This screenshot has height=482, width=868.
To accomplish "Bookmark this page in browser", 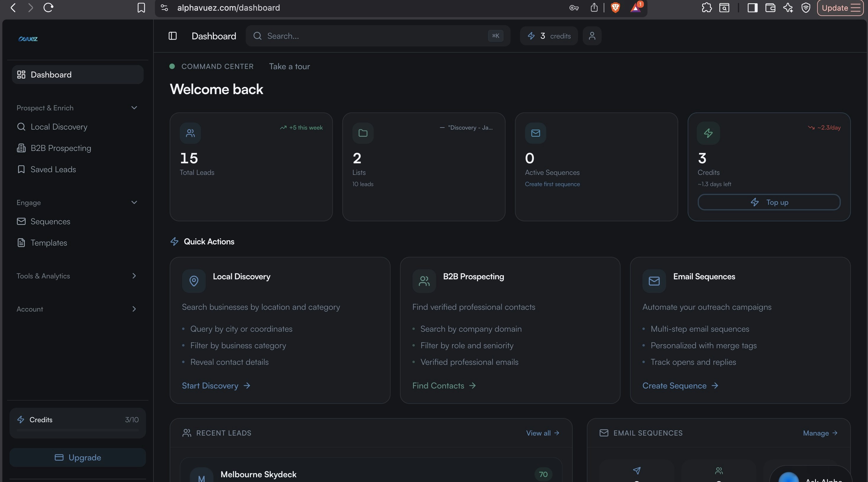I will pos(141,7).
